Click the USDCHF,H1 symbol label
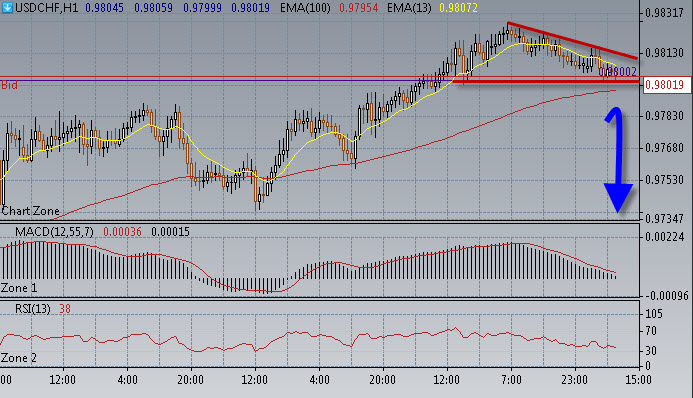Viewport: 693px width, 398px height. point(46,8)
